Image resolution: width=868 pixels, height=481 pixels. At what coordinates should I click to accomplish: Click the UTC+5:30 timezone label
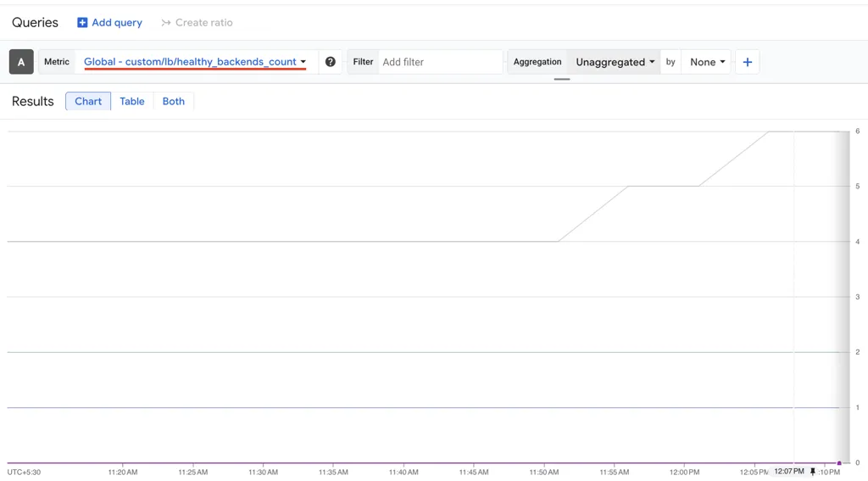coord(25,472)
